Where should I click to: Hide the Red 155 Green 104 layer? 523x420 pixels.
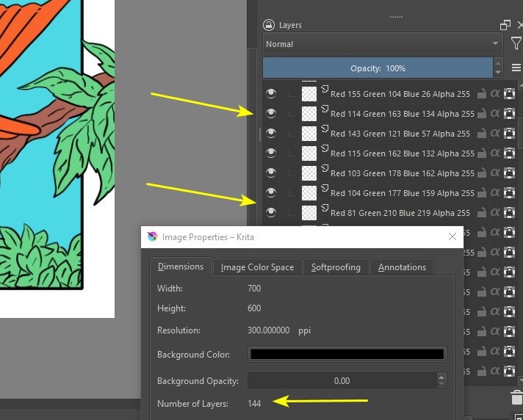(271, 93)
